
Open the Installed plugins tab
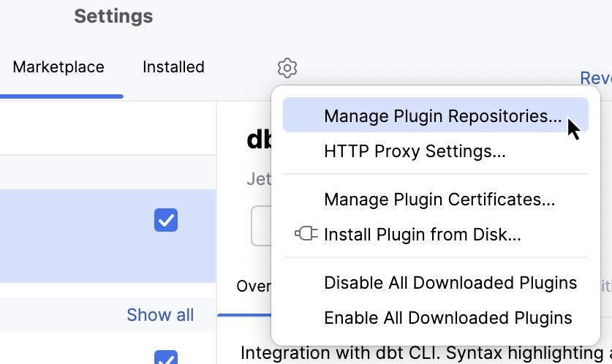(x=173, y=67)
